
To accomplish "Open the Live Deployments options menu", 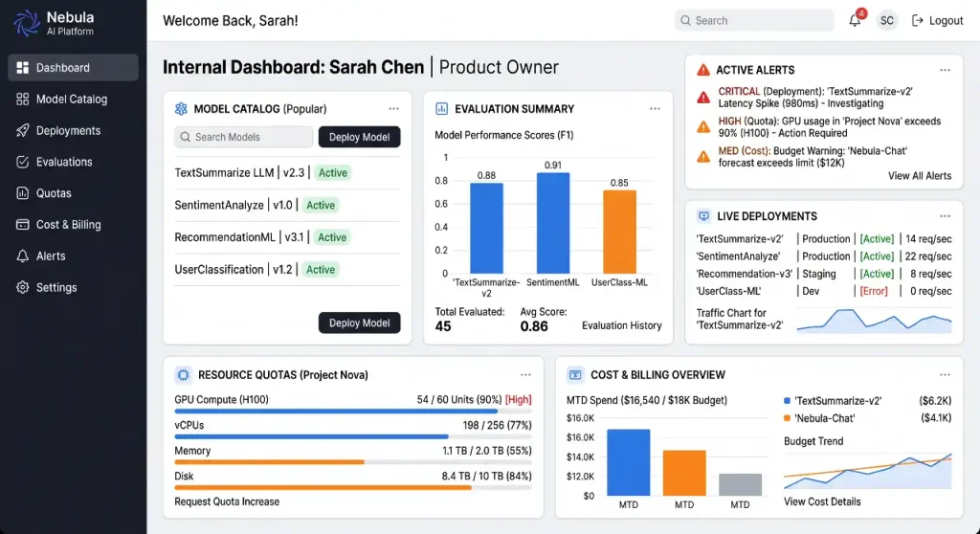I will click(x=945, y=216).
